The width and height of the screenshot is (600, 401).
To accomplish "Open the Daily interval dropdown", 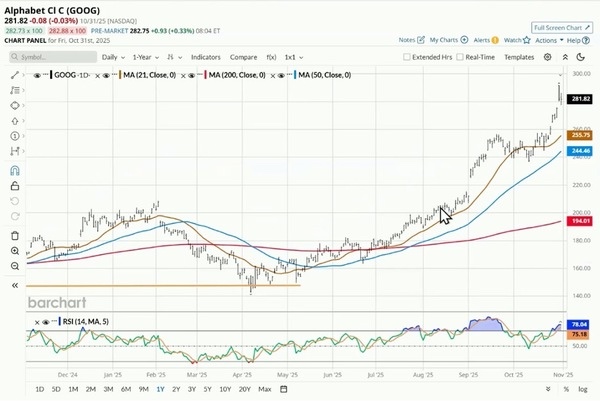I will pos(114,58).
